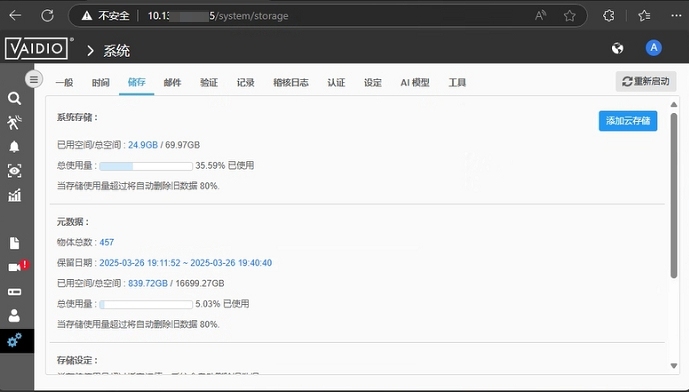
Task: Click the address bar URL
Action: 218,16
